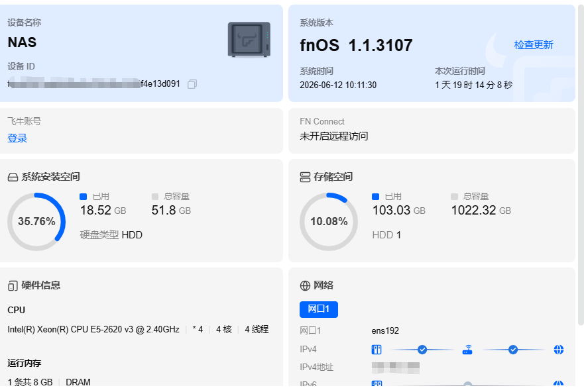Click the DRAM memory type text
Screen dimensions: 584x392
click(x=78, y=382)
